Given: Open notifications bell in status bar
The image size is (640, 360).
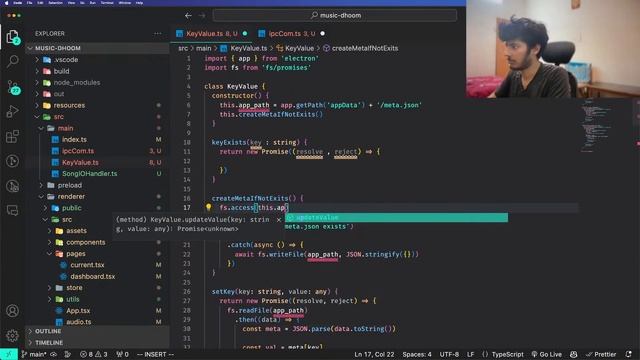Looking at the screenshot, I should (x=629, y=354).
